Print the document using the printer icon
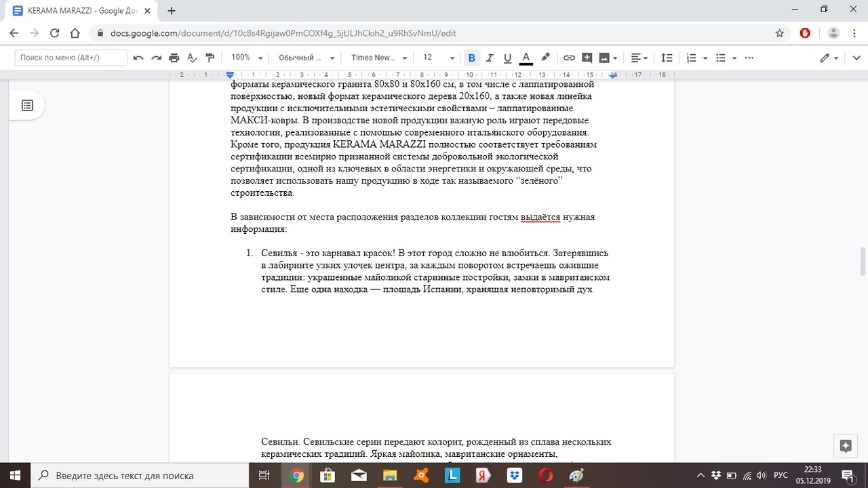This screenshot has width=868, height=488. click(174, 58)
